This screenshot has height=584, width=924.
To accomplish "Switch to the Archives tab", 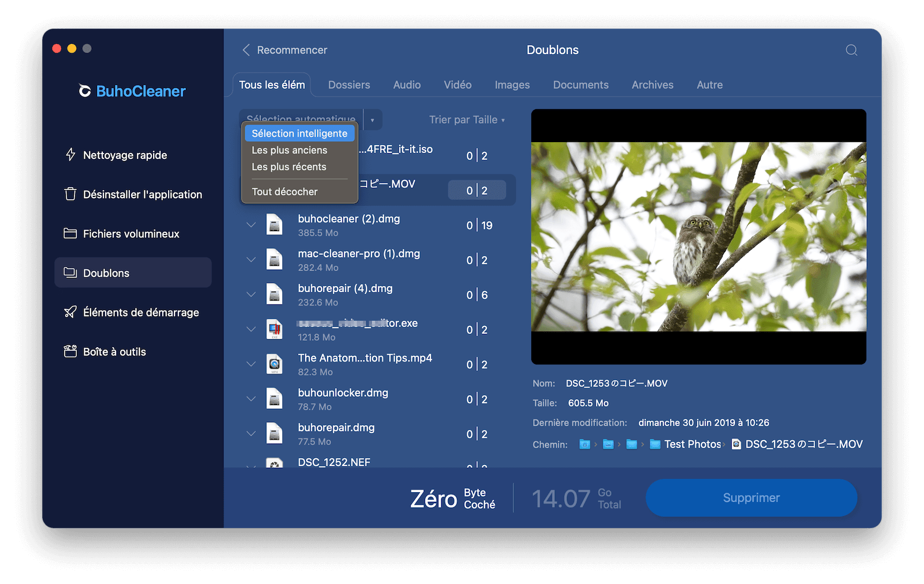I will (x=652, y=85).
